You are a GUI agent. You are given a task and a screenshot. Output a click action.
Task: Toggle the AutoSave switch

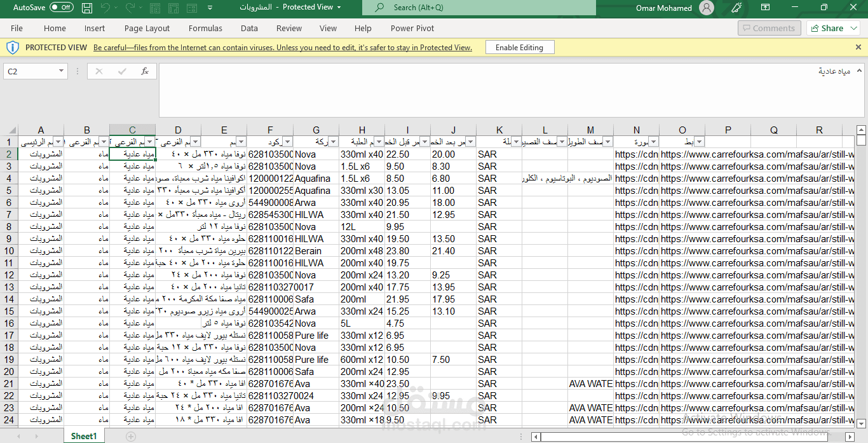coord(62,8)
